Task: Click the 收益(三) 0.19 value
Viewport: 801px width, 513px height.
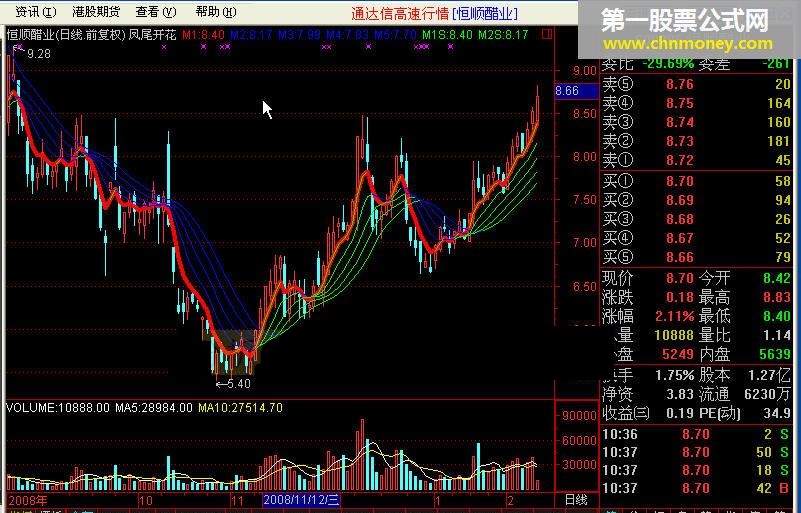Action: click(680, 413)
